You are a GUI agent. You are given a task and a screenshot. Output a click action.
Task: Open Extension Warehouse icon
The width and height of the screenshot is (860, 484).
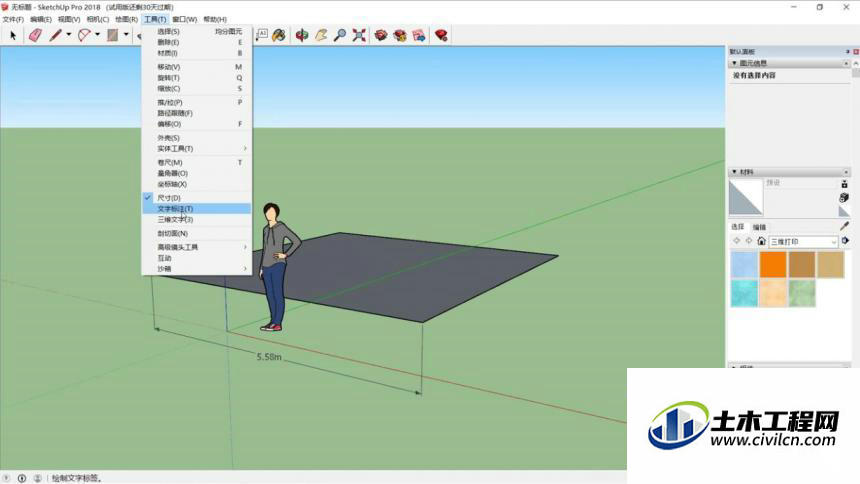coord(400,36)
